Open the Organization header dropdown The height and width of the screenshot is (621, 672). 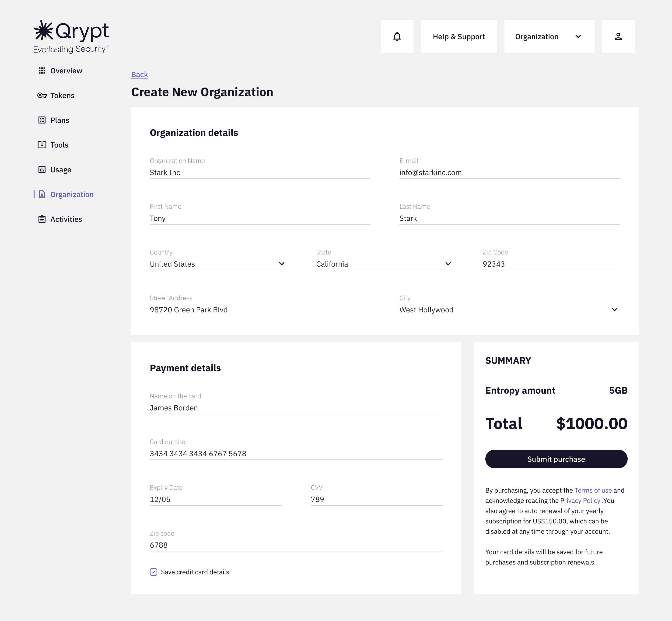[x=549, y=36]
